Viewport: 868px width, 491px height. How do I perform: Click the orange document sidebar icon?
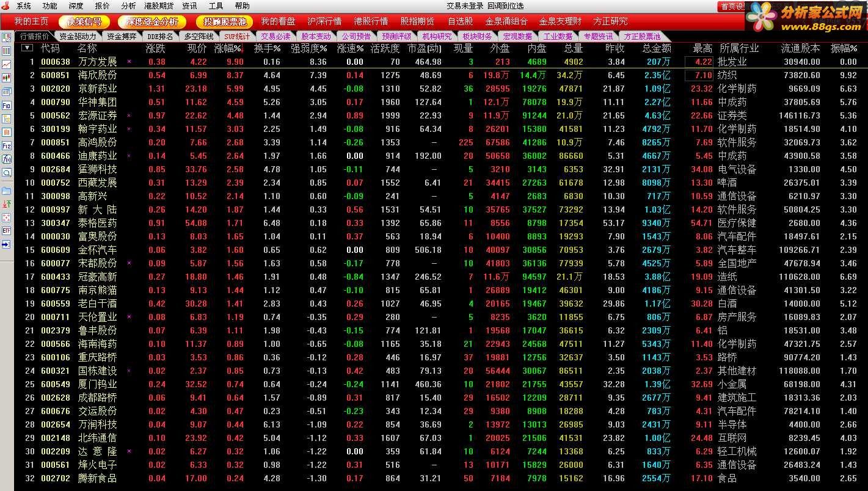coord(6,132)
